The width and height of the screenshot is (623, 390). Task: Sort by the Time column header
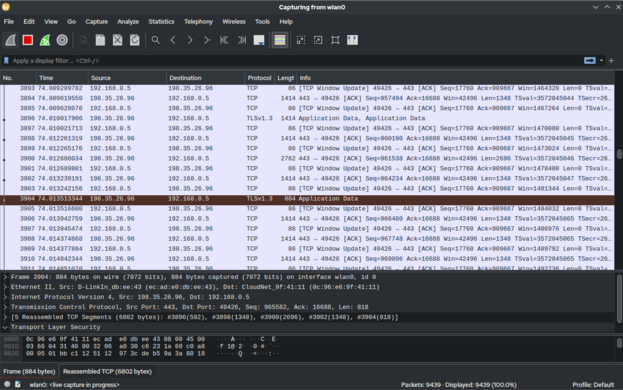coord(62,78)
